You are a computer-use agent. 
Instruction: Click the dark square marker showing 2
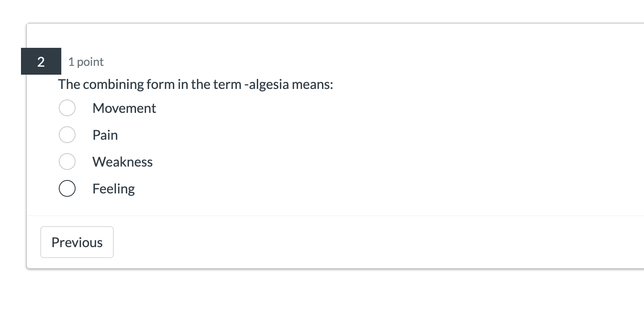coord(41,61)
